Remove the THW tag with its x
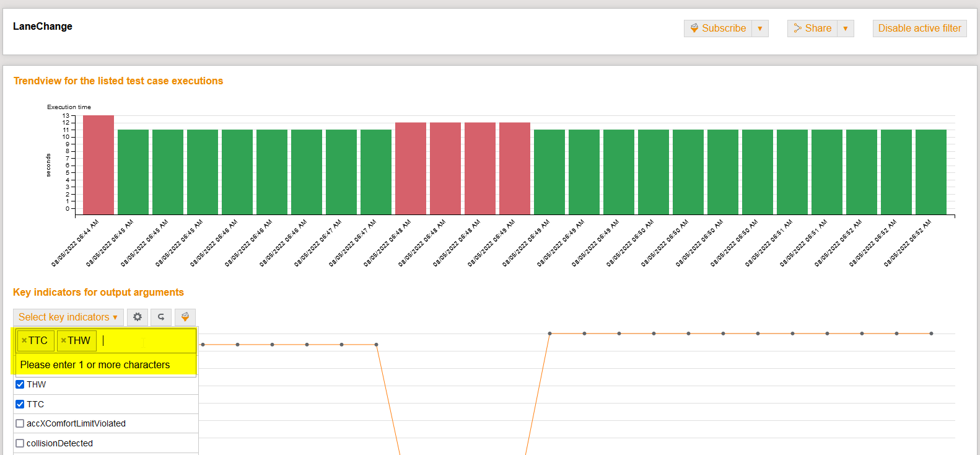 pyautogui.click(x=63, y=340)
